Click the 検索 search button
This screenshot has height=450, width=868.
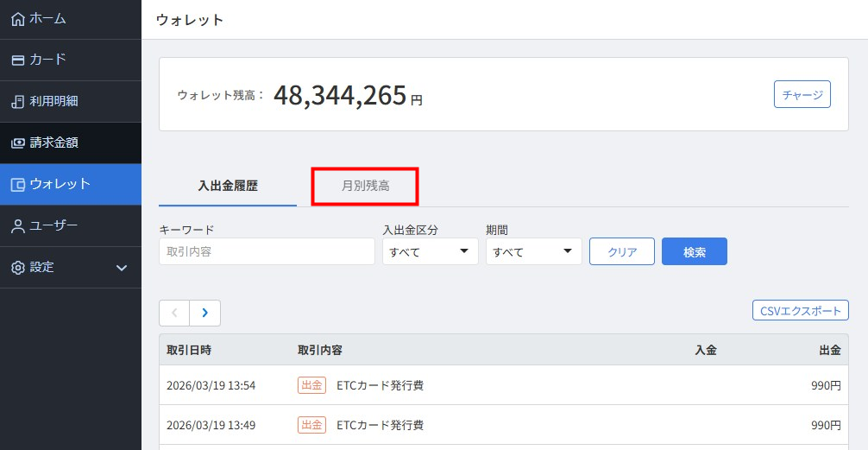694,251
